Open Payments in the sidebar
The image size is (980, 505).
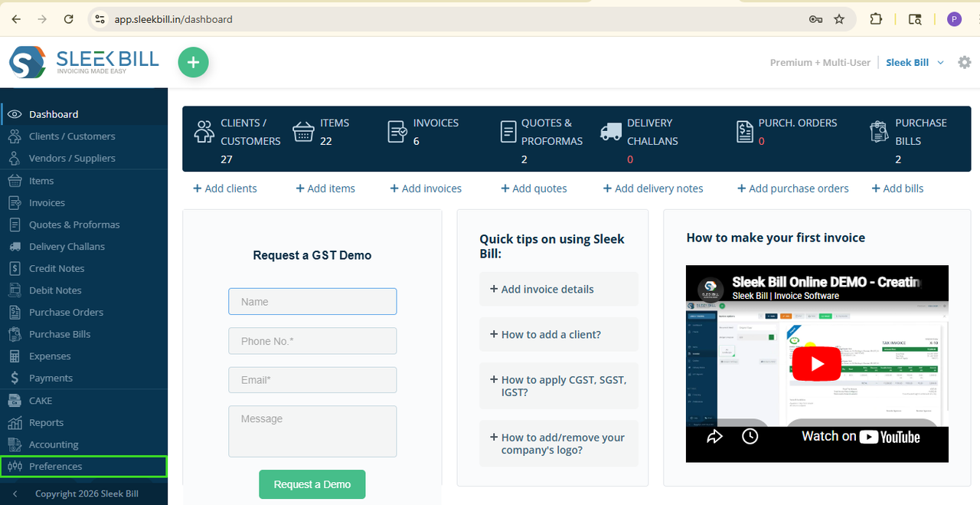[x=84, y=378]
